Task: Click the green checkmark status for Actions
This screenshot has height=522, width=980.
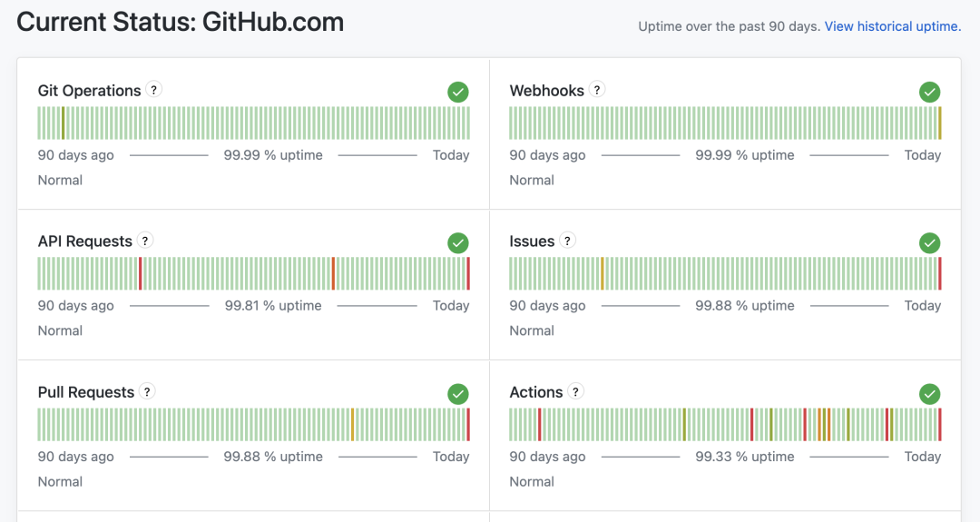Action: point(930,394)
